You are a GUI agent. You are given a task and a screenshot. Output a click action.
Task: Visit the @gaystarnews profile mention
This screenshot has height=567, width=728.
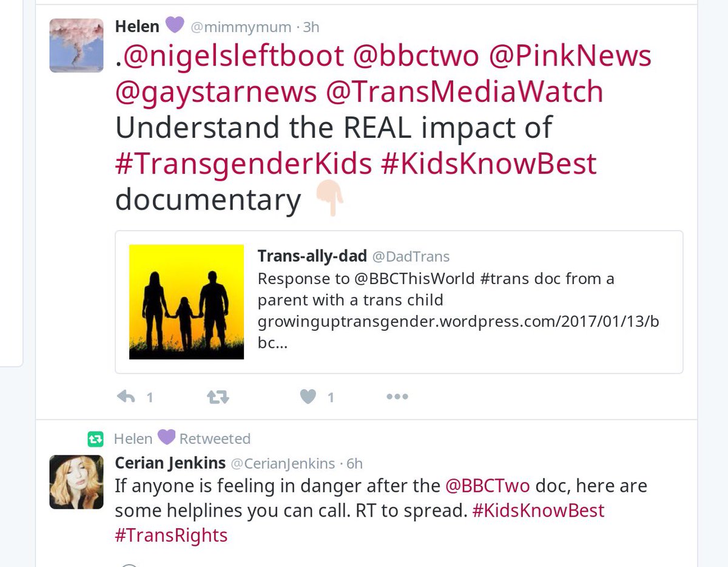point(216,92)
